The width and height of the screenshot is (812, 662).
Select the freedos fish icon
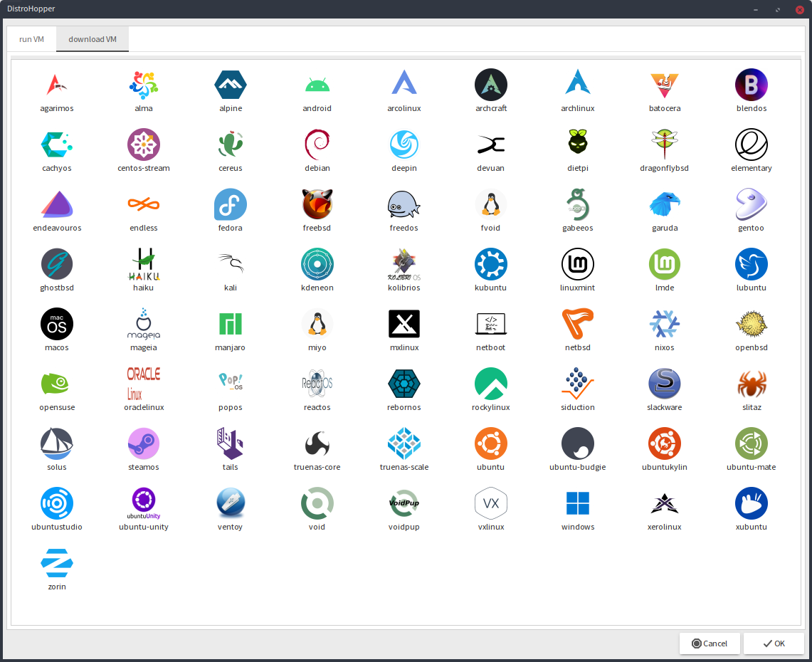[x=404, y=204]
